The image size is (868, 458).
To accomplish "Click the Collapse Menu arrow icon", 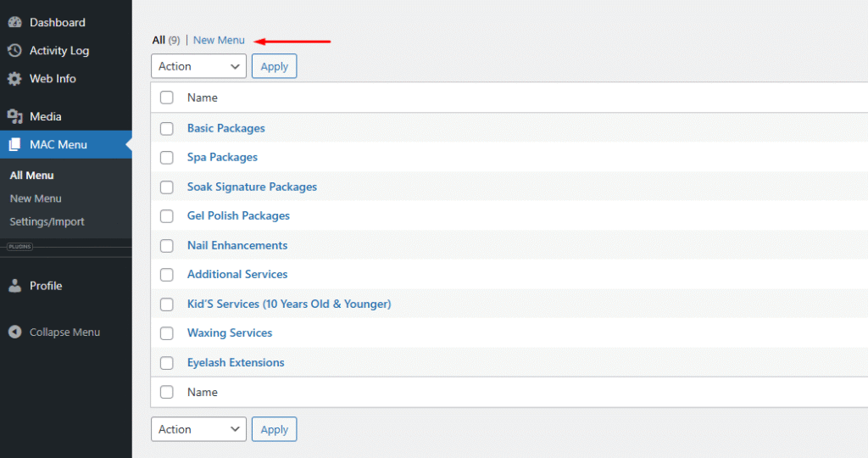I will click(x=14, y=332).
